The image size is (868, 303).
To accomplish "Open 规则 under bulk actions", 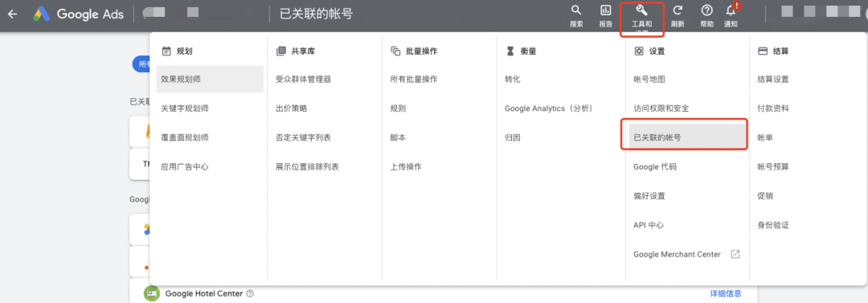I will [x=398, y=109].
